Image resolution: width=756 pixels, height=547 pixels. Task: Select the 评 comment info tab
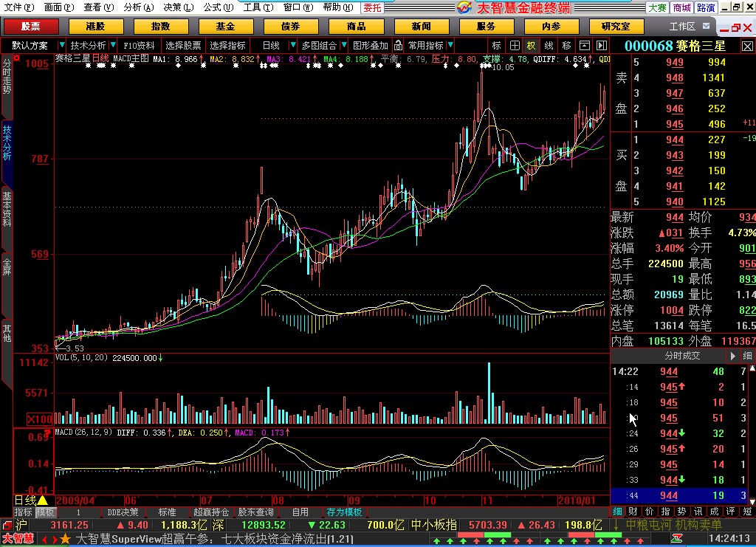(x=731, y=512)
